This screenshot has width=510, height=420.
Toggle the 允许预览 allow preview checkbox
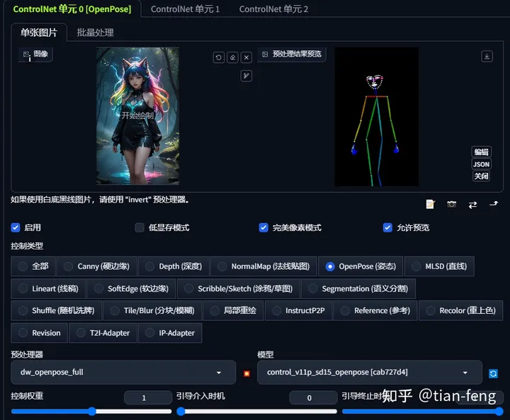[x=387, y=227]
